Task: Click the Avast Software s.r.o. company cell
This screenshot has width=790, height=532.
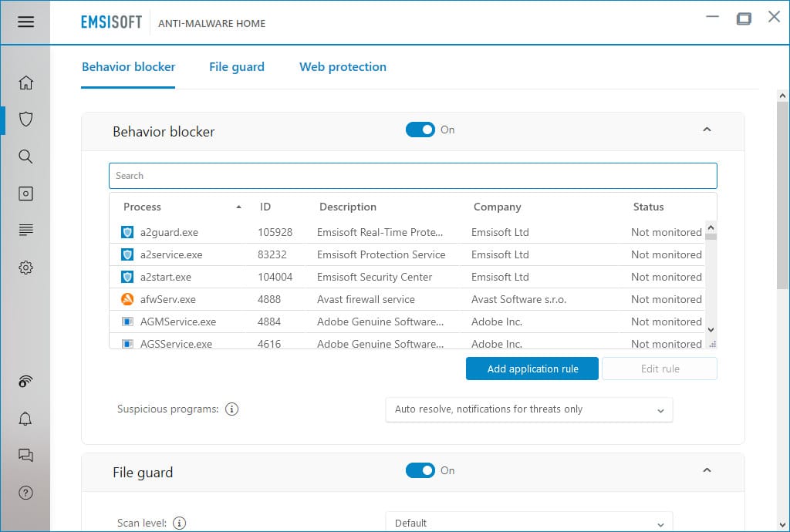Action: (519, 299)
